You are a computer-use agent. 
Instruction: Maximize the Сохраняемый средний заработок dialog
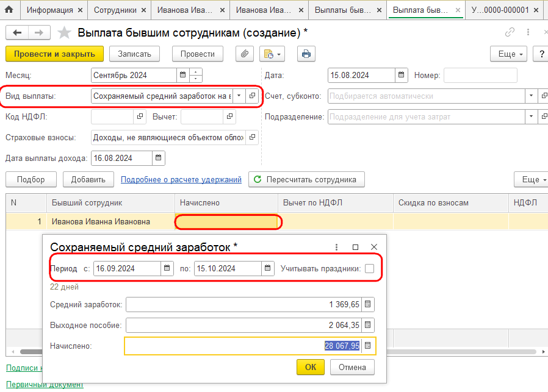pos(355,247)
